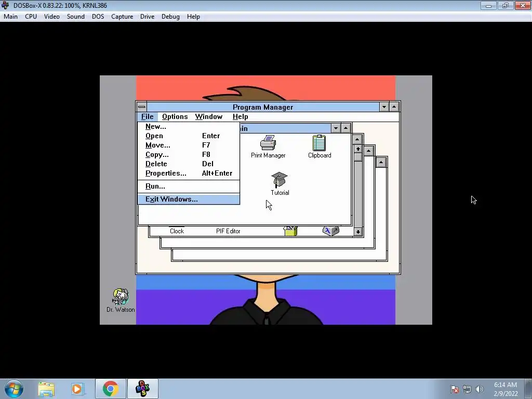Click the network tray icon
532x399 pixels.
tap(467, 389)
